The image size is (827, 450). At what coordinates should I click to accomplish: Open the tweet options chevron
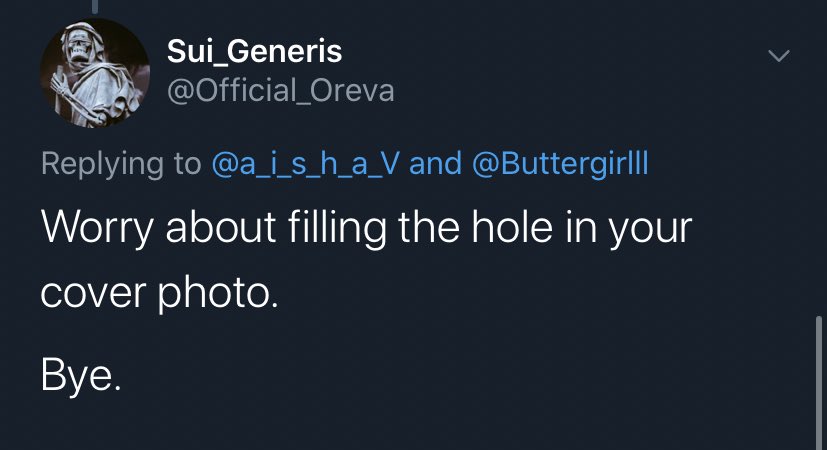779,56
